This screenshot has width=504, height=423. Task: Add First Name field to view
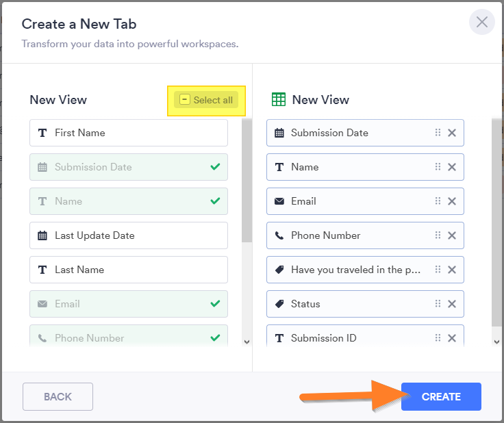click(129, 133)
